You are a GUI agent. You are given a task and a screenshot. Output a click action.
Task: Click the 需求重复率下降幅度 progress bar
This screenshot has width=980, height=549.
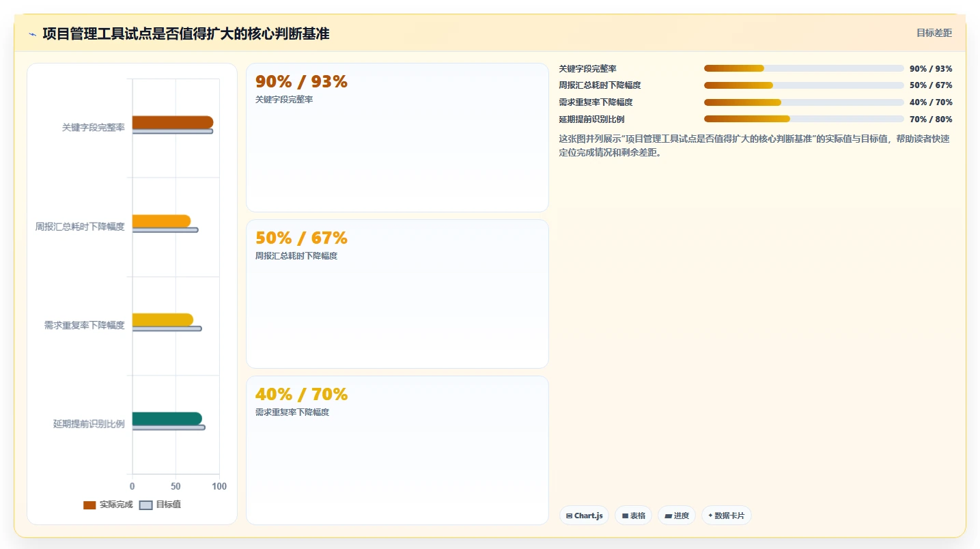pyautogui.click(x=804, y=102)
